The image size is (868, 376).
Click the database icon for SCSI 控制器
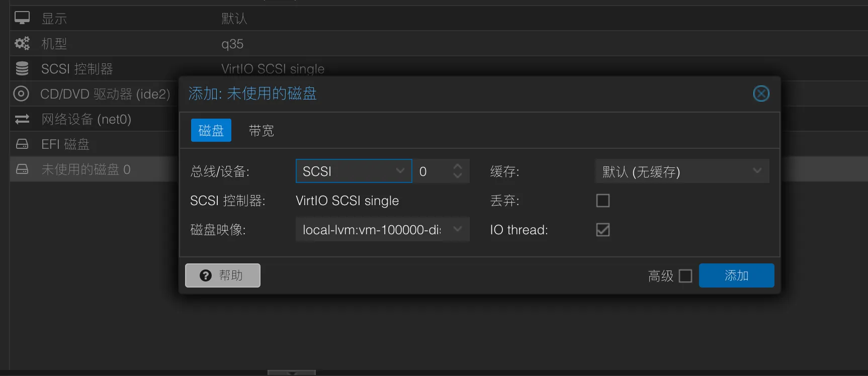22,68
